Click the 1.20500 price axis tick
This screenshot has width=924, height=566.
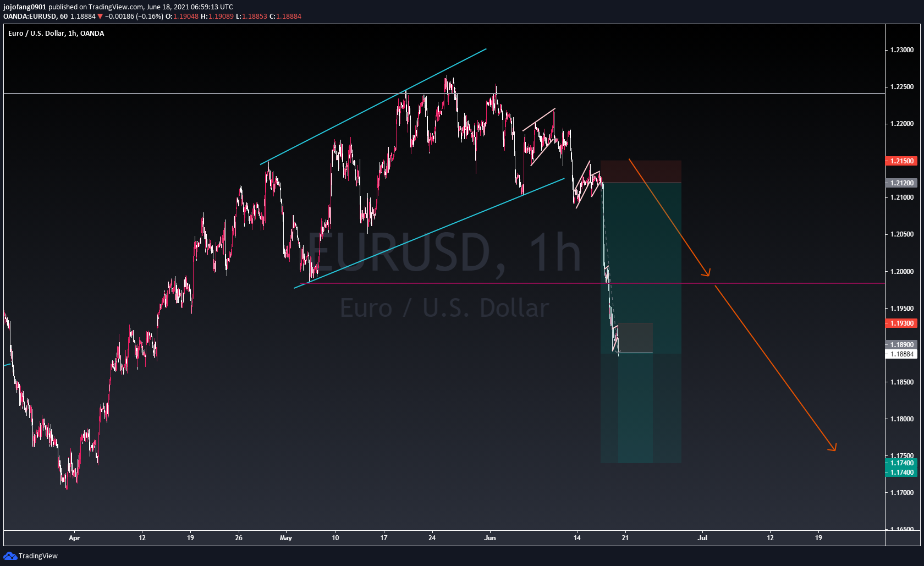coord(902,234)
